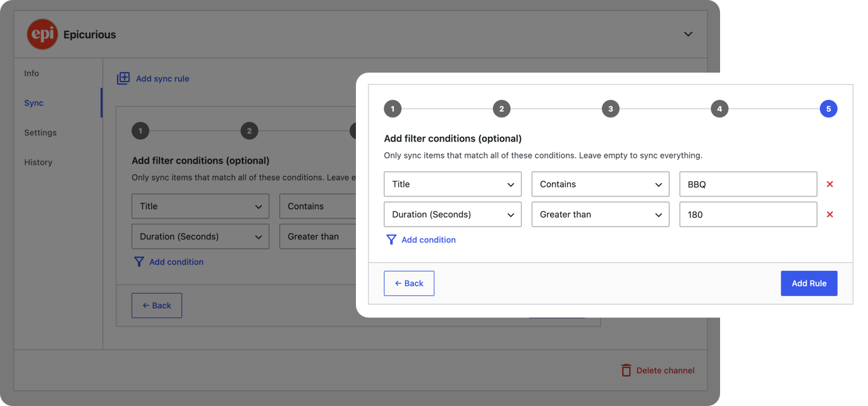Open the foreground Duration (Seconds) dropdown
The width and height of the screenshot is (868, 406).
[x=453, y=215]
